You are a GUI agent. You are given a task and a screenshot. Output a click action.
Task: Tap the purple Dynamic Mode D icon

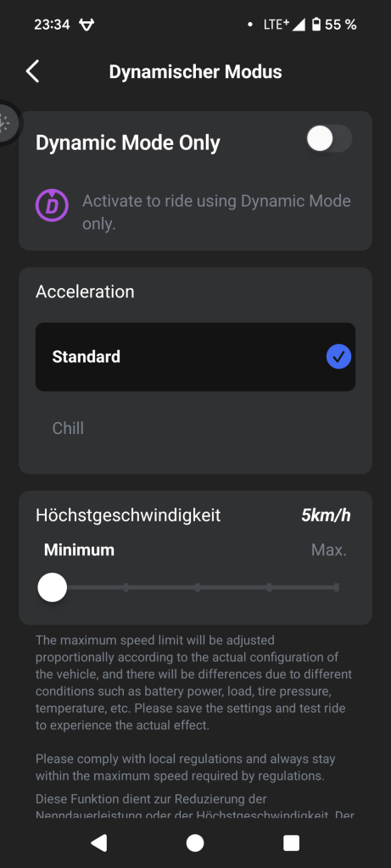pyautogui.click(x=52, y=205)
